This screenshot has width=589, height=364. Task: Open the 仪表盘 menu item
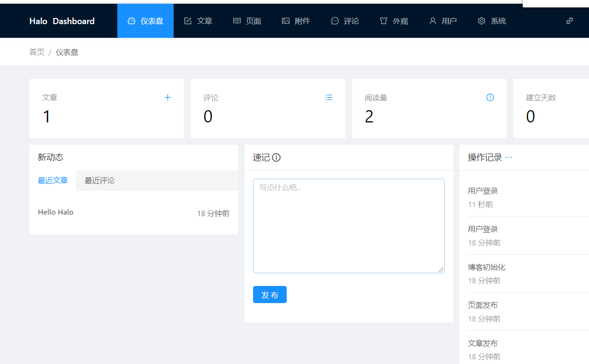(x=145, y=21)
